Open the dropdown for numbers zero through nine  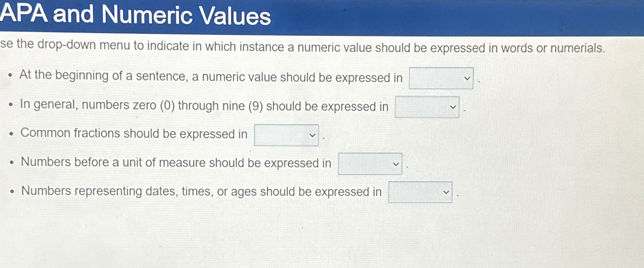427,107
